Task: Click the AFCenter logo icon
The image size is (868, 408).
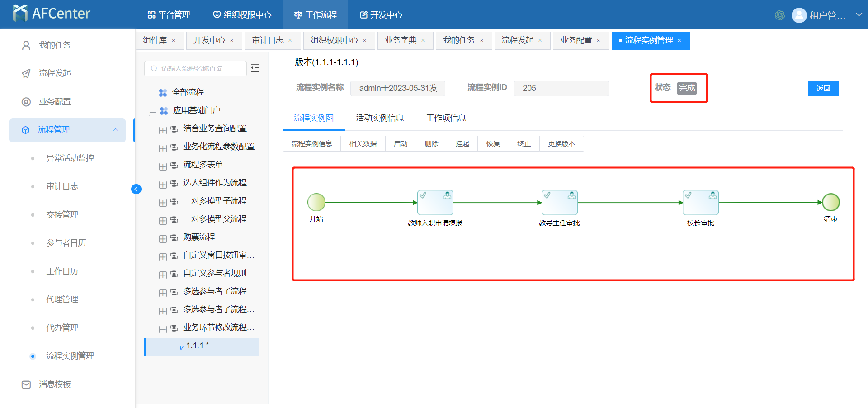Action: pyautogui.click(x=20, y=14)
